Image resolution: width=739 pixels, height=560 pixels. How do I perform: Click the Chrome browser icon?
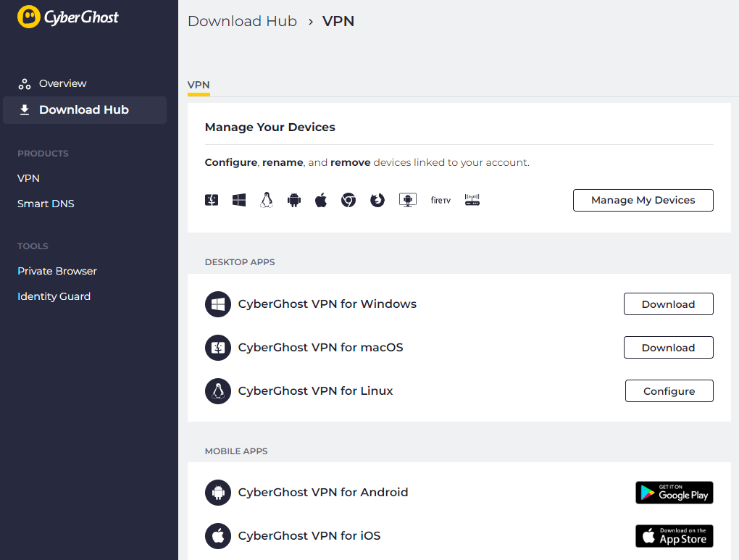[348, 200]
